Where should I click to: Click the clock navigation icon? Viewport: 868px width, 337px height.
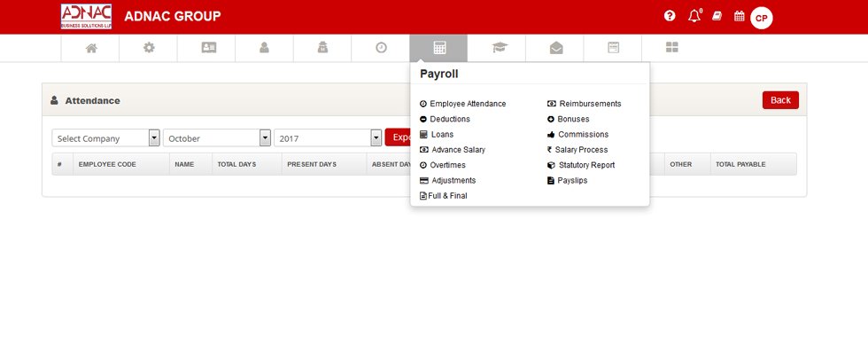coord(381,48)
